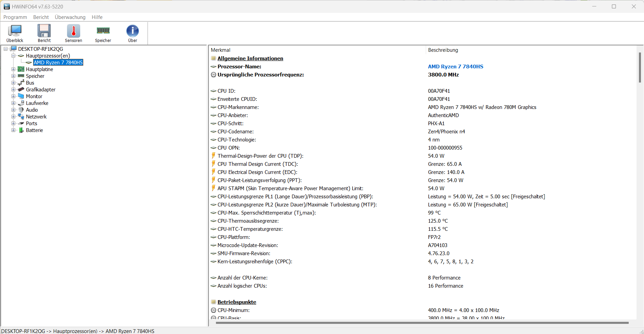Expand the Bus branch
This screenshot has height=334, width=644.
pos(13,83)
